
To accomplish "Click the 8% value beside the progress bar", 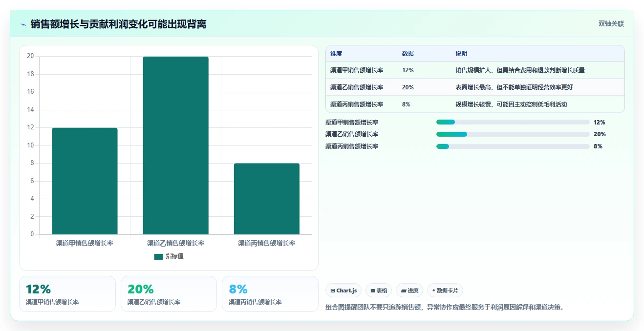I will click(598, 146).
